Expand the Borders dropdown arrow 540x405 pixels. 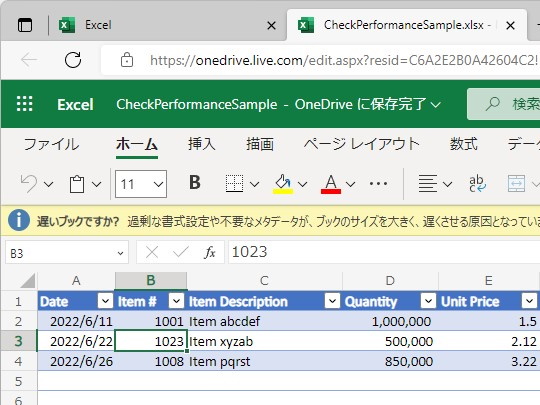pos(255,184)
